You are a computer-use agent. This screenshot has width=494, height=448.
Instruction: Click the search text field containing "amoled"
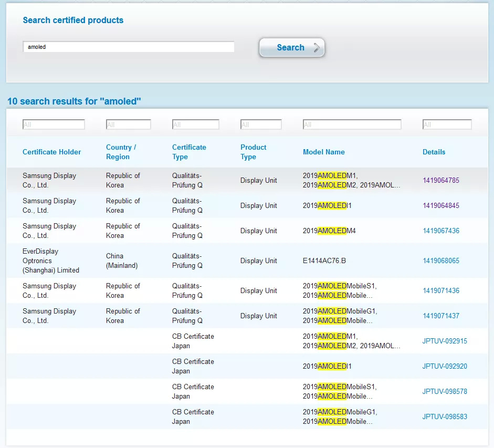click(129, 47)
